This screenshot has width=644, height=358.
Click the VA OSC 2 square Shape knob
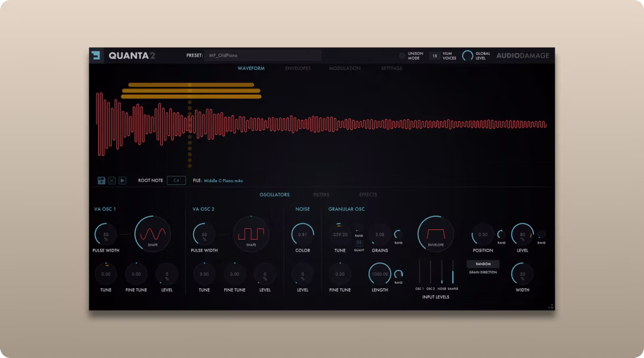(x=251, y=234)
